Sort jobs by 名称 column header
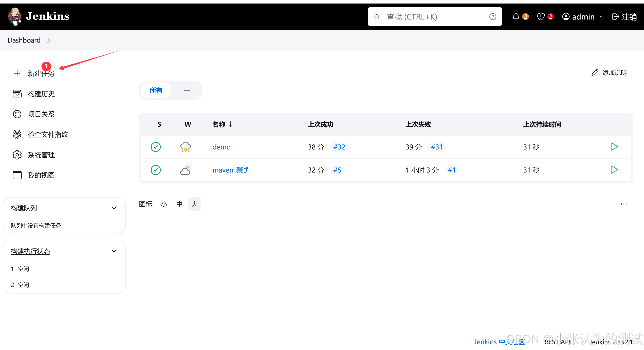This screenshot has width=644, height=350. coord(222,124)
